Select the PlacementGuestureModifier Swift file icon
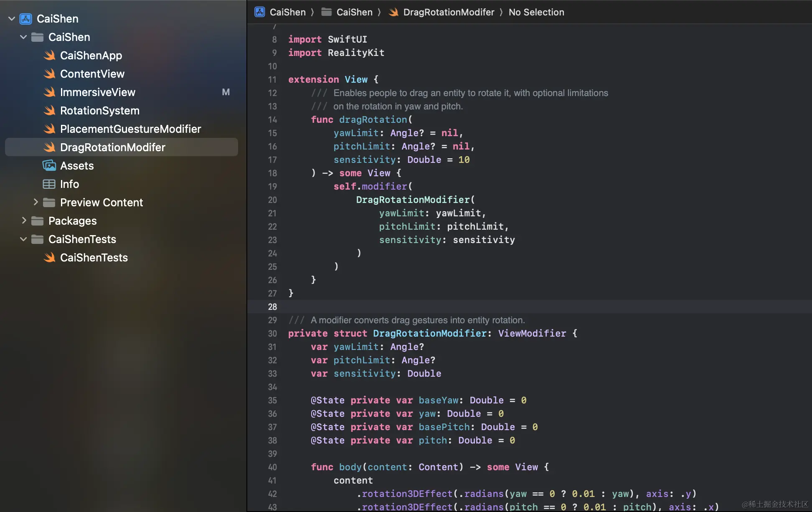 [x=50, y=129]
